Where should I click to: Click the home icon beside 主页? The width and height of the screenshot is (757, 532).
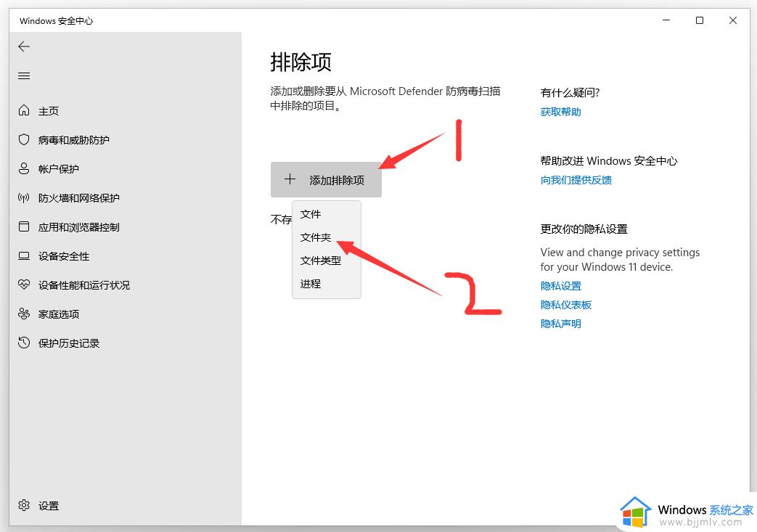click(x=24, y=110)
